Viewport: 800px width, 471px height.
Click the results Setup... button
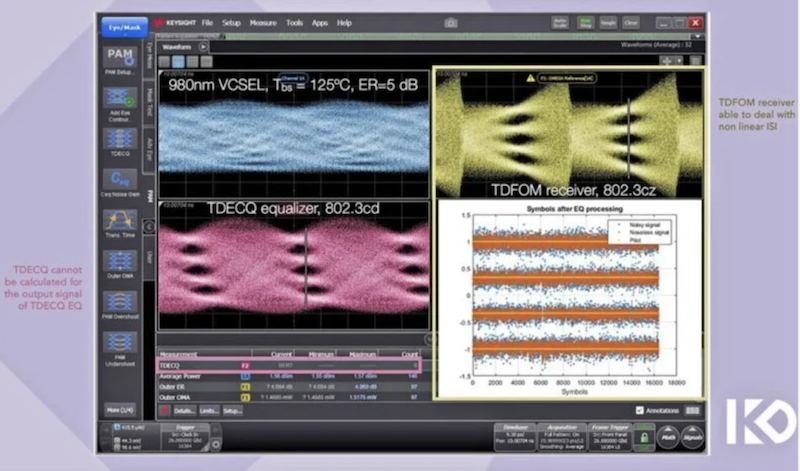(x=233, y=411)
